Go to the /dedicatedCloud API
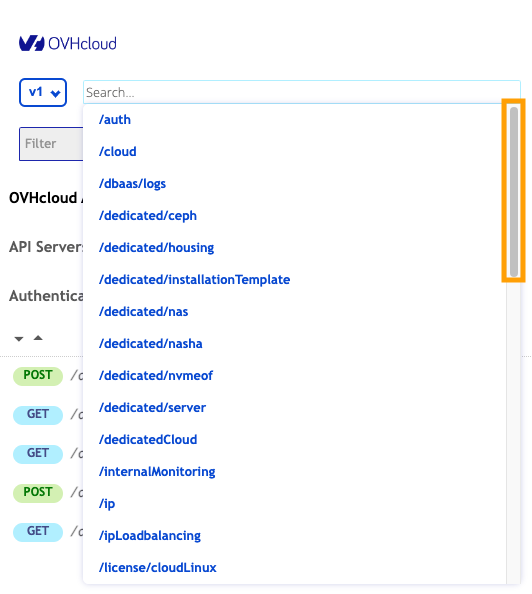Viewport: 532px width, 594px height. (x=148, y=440)
